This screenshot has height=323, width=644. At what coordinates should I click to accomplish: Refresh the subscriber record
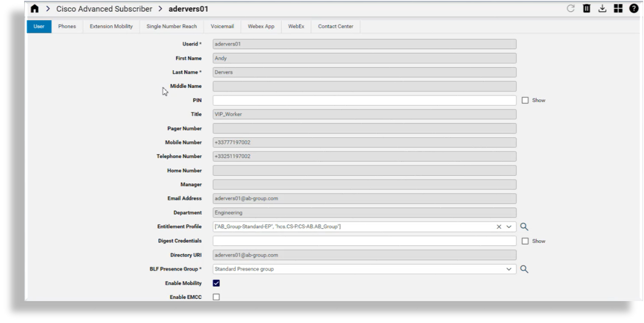[571, 8]
